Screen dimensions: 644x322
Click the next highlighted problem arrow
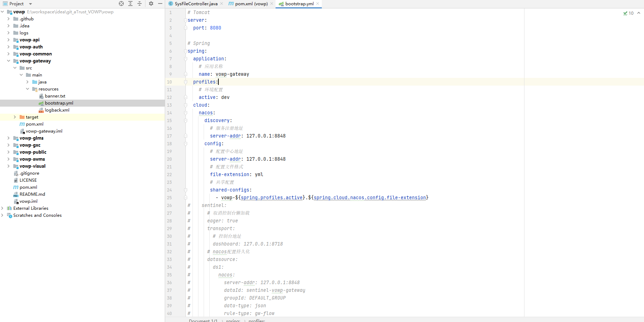(639, 13)
